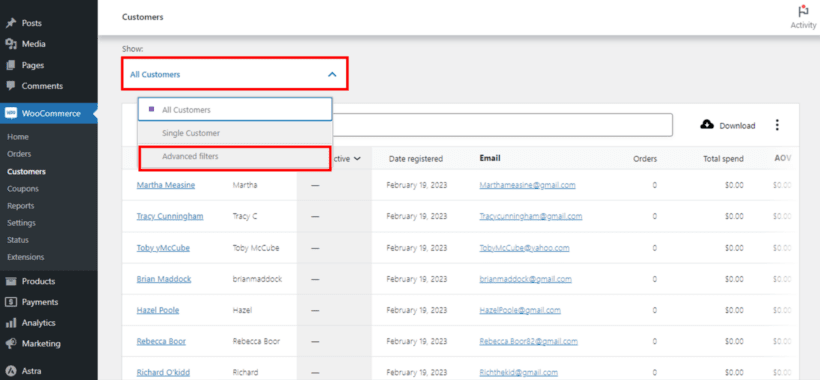Open WooCommerce Settings submenu item
Screen dimensions: 820x380
[x=21, y=223]
